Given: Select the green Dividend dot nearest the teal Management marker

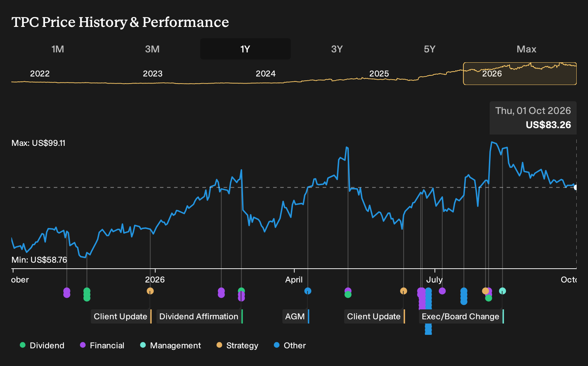Looking at the screenshot, I should [489, 298].
